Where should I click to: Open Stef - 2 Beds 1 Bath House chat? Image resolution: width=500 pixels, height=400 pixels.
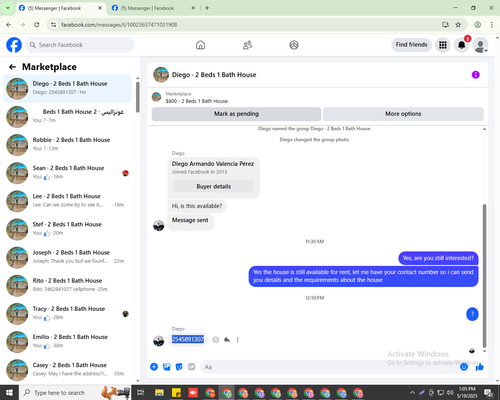coord(67,229)
